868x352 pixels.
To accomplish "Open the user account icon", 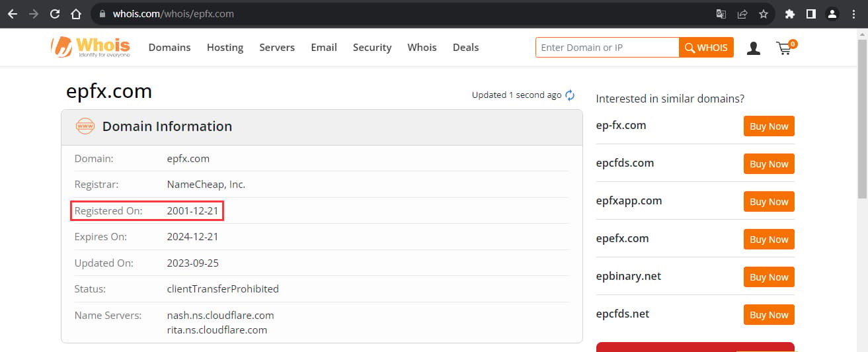I will pyautogui.click(x=753, y=48).
